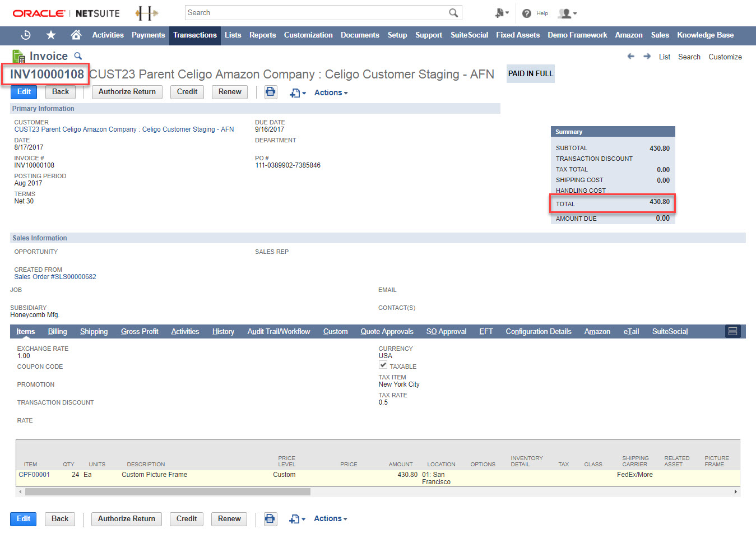
Task: Switch to the eTail subtab
Action: click(x=631, y=332)
